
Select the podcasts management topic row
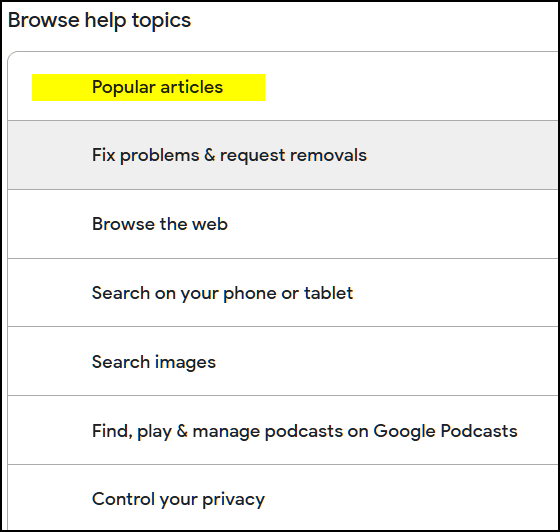282,430
